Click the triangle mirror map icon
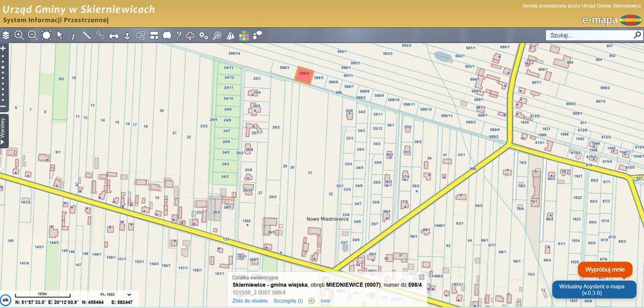This screenshot has width=644, height=308. [x=231, y=35]
